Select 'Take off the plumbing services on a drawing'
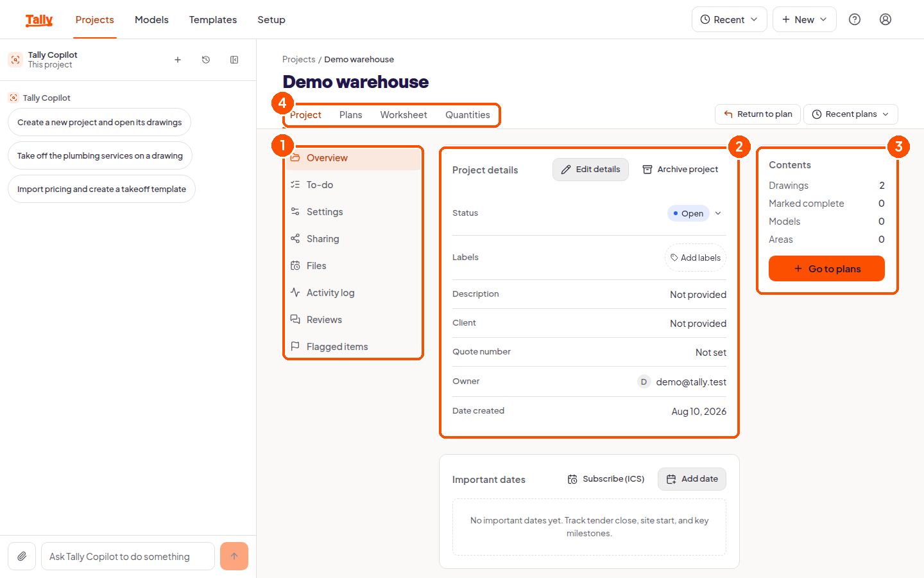This screenshot has height=578, width=924. 100,155
